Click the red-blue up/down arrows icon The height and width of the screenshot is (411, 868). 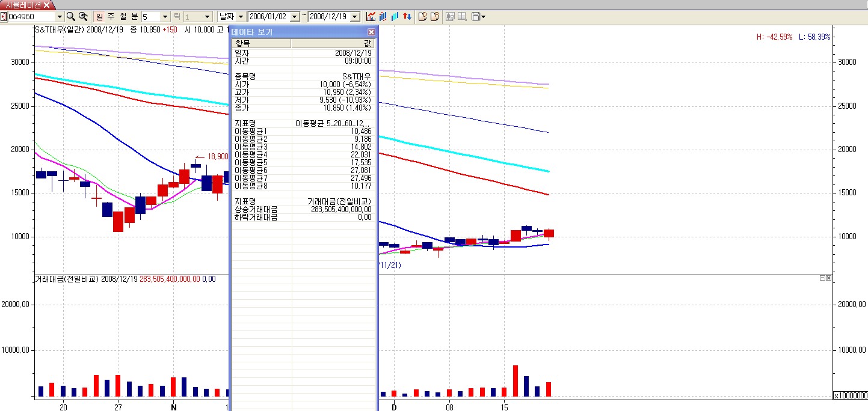(x=407, y=17)
